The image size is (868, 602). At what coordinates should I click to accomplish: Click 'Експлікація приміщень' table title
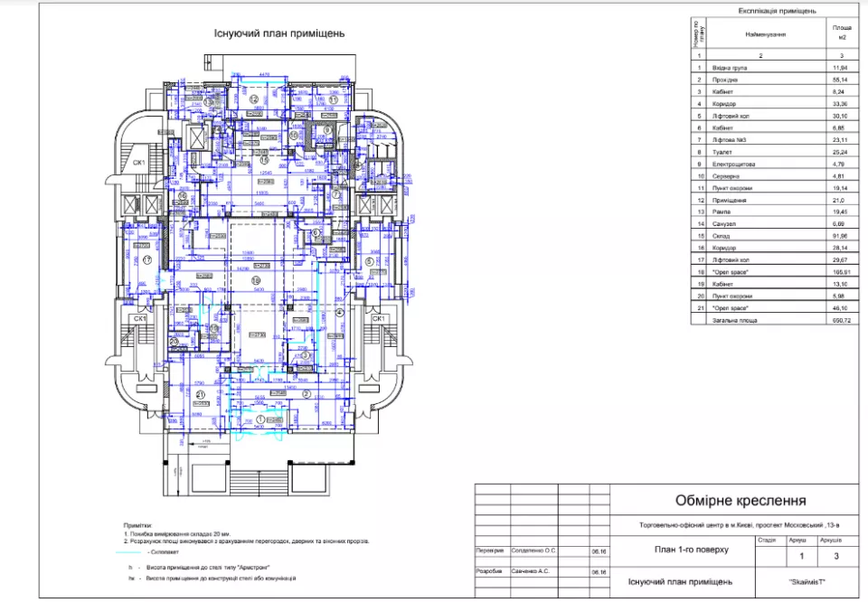pyautogui.click(x=777, y=11)
